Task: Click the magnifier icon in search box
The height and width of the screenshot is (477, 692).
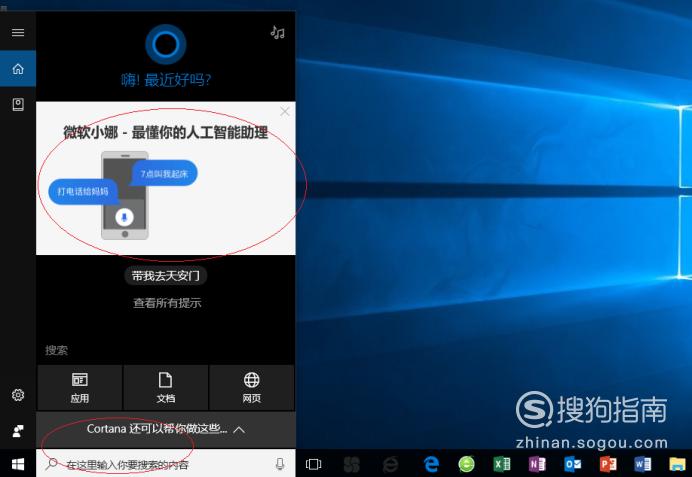Action: pos(52,463)
